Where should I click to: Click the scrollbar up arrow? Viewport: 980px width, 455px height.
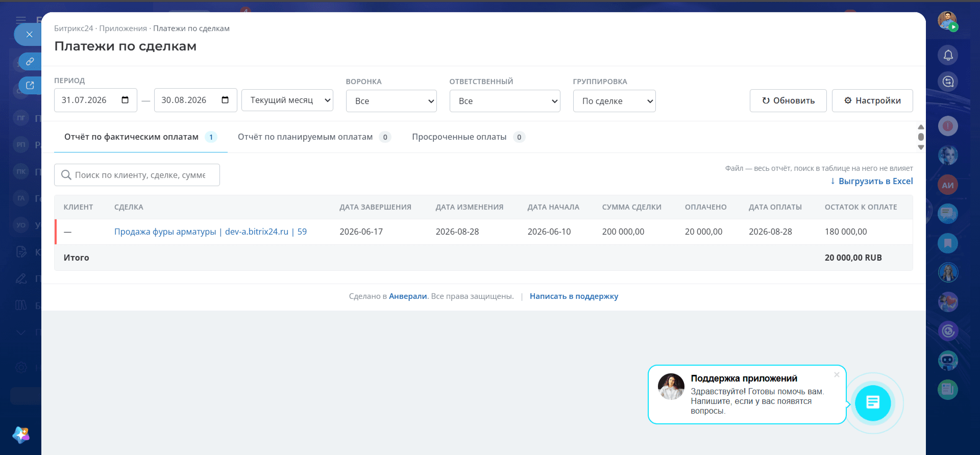coord(921,127)
